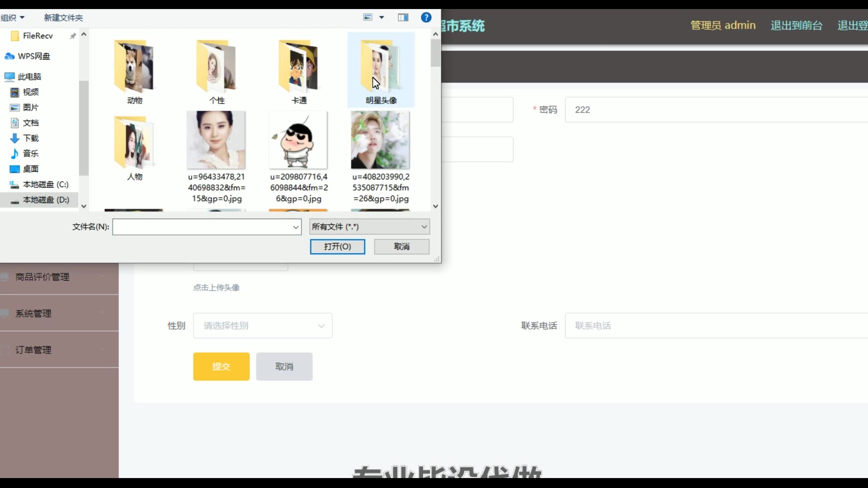Open the 所有文件 file type dropdown

[369, 227]
